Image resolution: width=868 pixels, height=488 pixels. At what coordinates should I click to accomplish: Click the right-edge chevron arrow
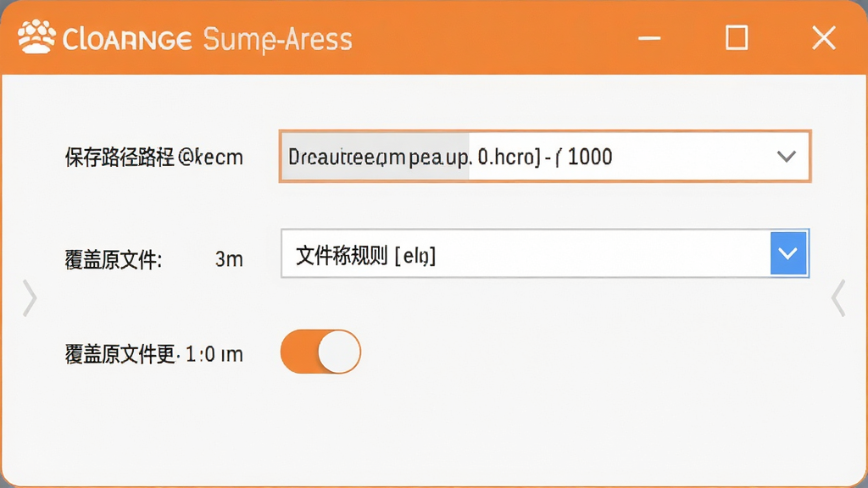pos(838,298)
